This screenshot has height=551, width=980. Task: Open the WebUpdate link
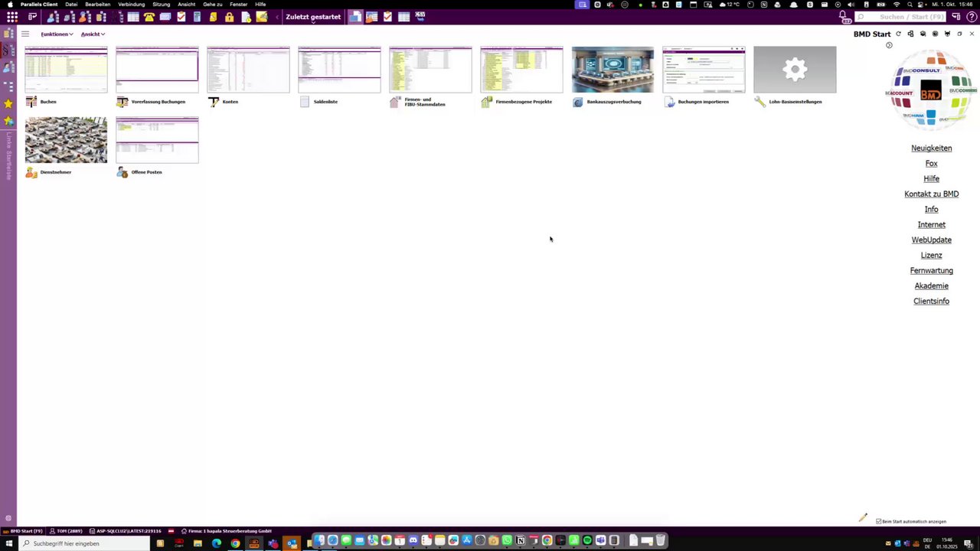tap(931, 240)
